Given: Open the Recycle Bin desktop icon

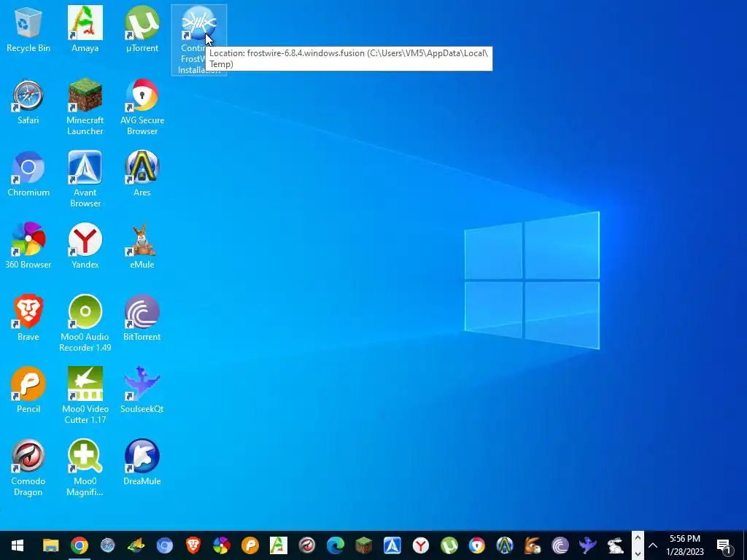Looking at the screenshot, I should coord(28,29).
